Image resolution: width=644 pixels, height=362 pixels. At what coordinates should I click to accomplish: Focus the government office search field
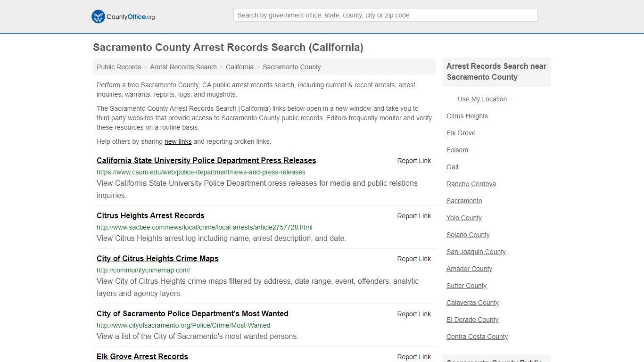385,15
